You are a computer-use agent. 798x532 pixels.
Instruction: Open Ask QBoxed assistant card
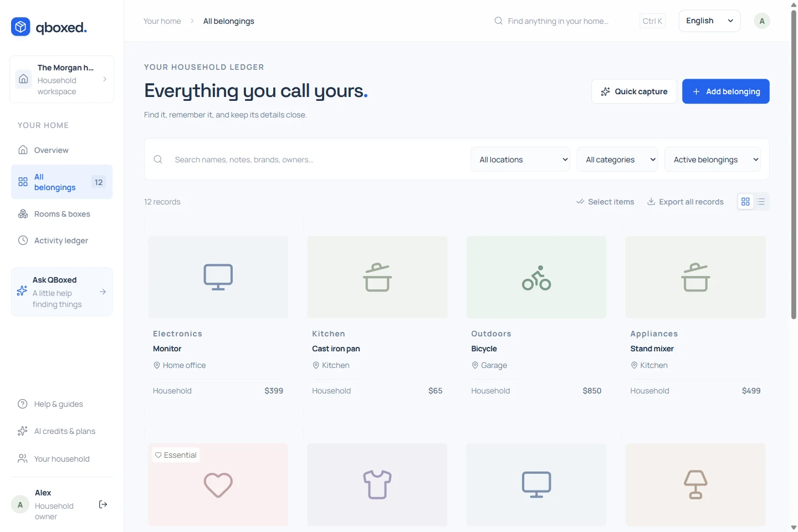click(x=62, y=292)
